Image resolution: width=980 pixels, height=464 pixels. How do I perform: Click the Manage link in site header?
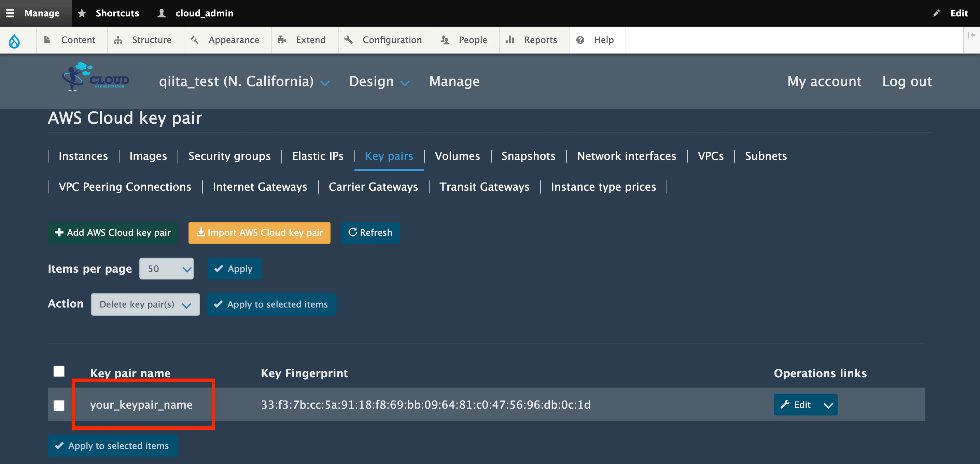[x=454, y=81]
